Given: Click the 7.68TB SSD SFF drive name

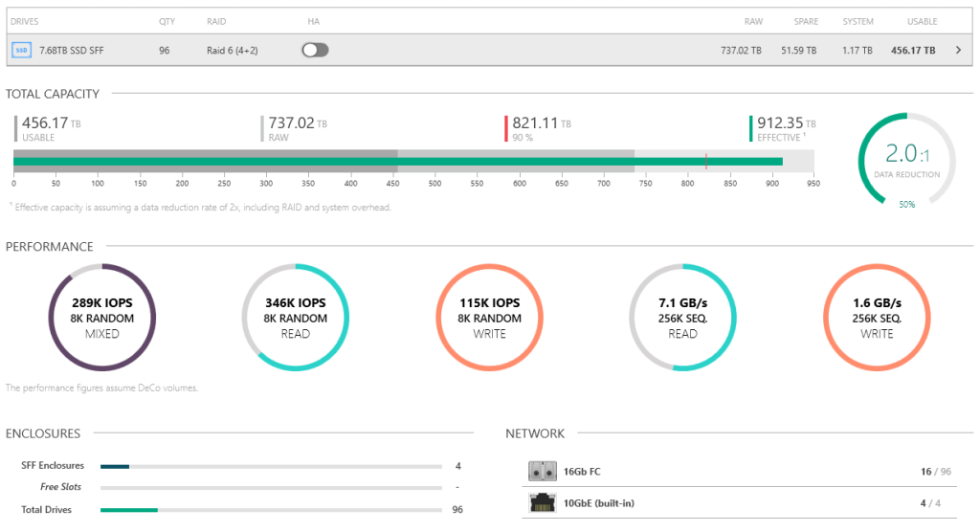Looking at the screenshot, I should click(71, 50).
